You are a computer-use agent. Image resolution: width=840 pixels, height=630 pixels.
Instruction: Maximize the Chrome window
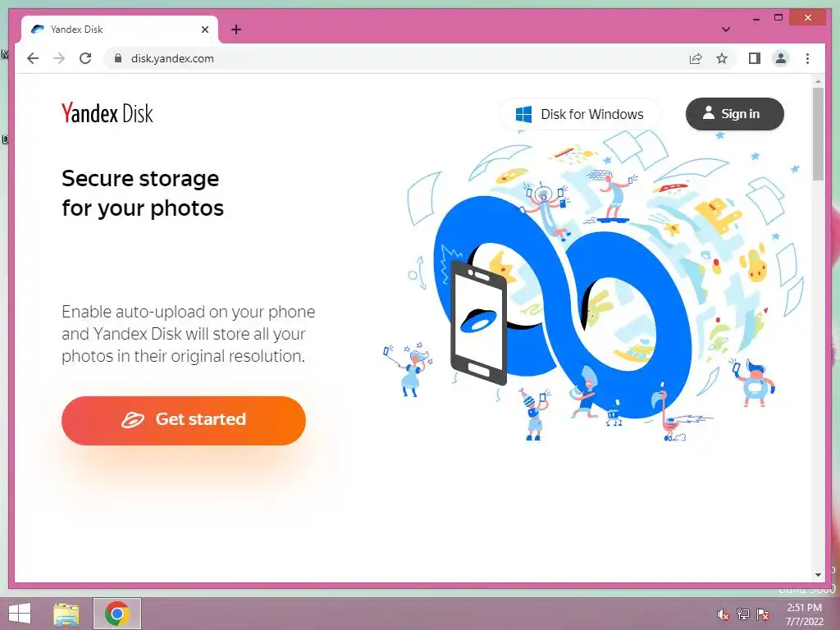click(778, 18)
